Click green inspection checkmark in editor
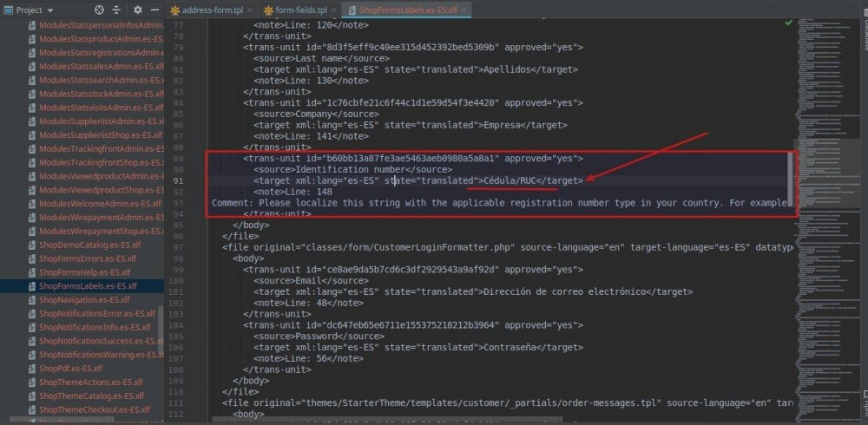 tap(788, 23)
